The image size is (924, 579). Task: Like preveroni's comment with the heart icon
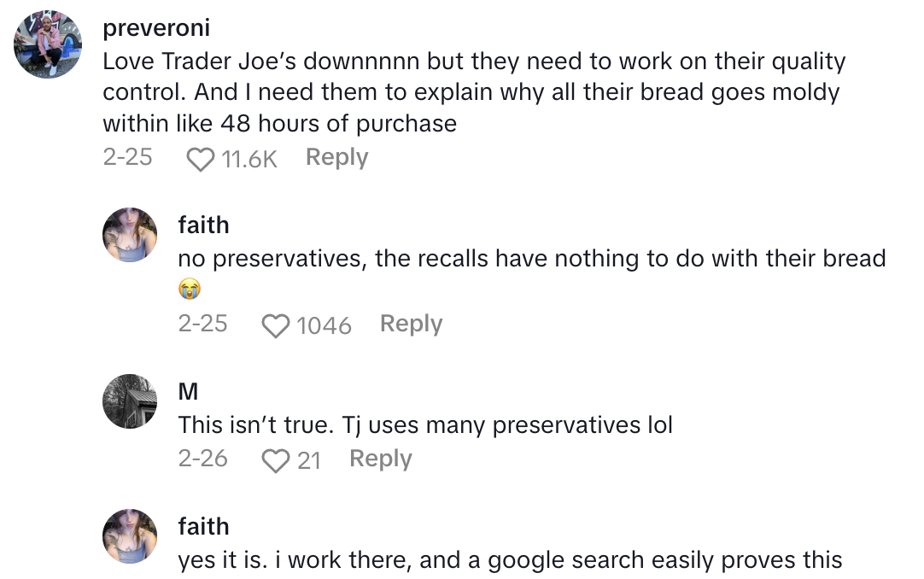(201, 159)
